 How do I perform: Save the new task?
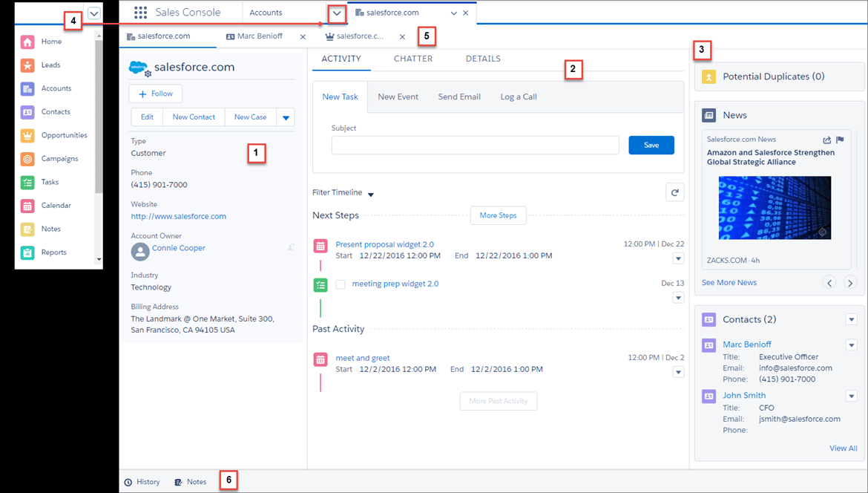click(x=651, y=145)
